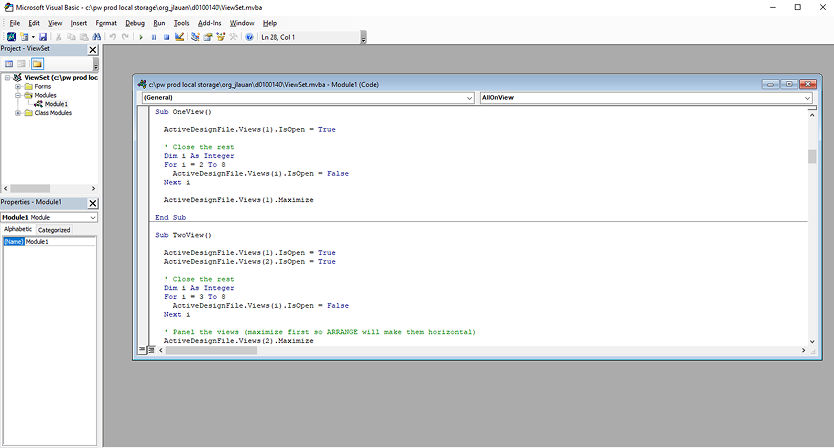Click the Reset (stop) toolbar icon
This screenshot has height=448, width=834.
(x=166, y=37)
